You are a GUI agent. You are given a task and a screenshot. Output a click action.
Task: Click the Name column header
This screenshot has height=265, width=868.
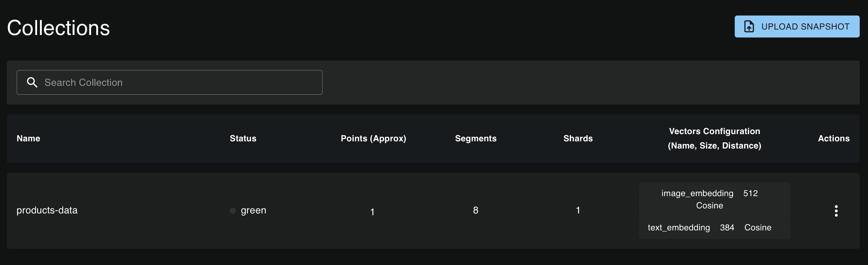tap(28, 138)
